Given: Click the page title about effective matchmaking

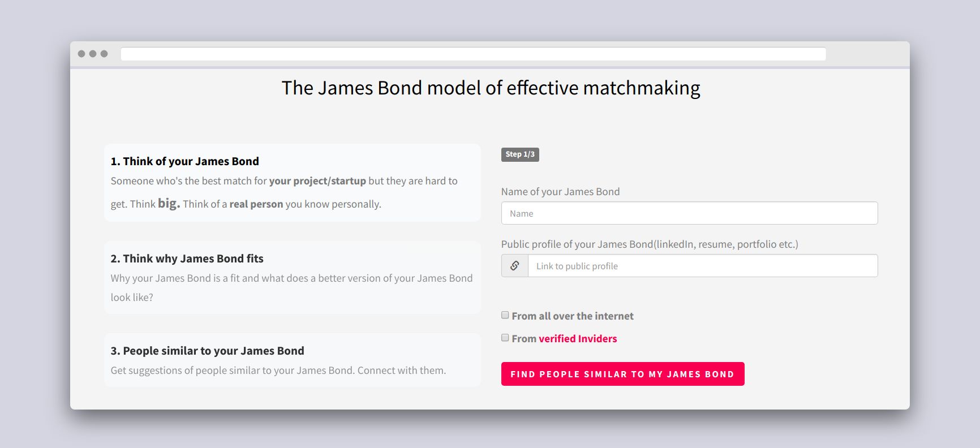Looking at the screenshot, I should 491,88.
